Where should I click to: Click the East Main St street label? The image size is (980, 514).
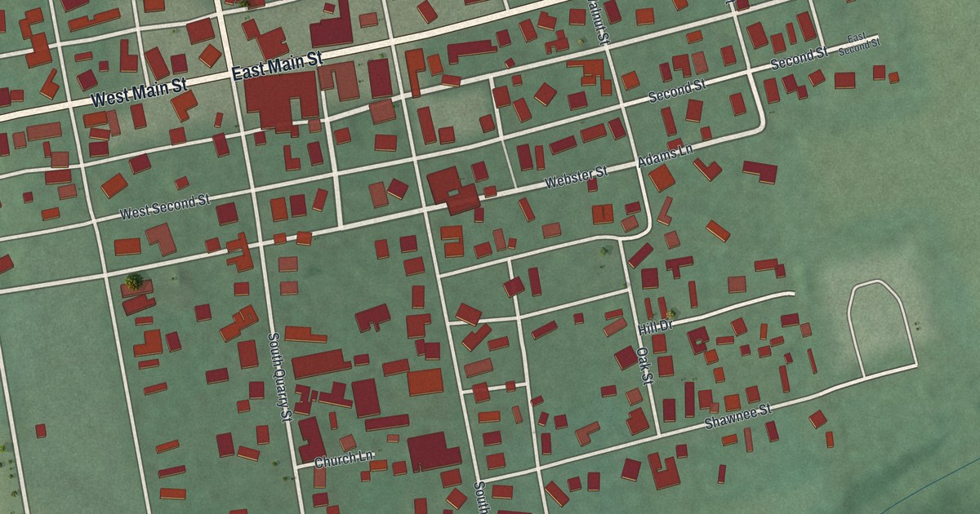278,67
